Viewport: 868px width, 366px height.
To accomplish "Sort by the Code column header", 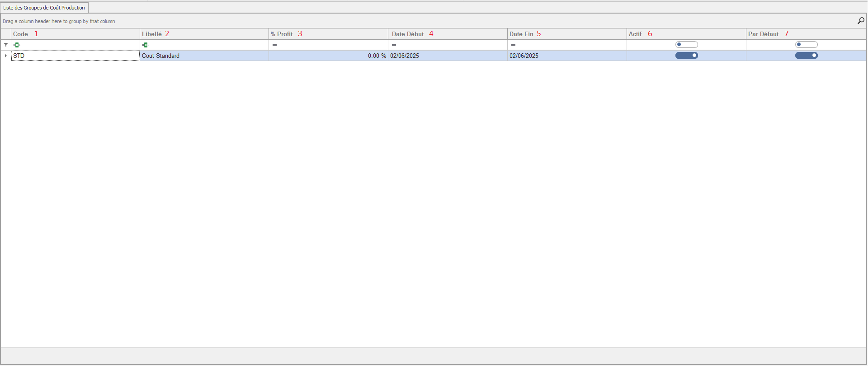I will (21, 34).
